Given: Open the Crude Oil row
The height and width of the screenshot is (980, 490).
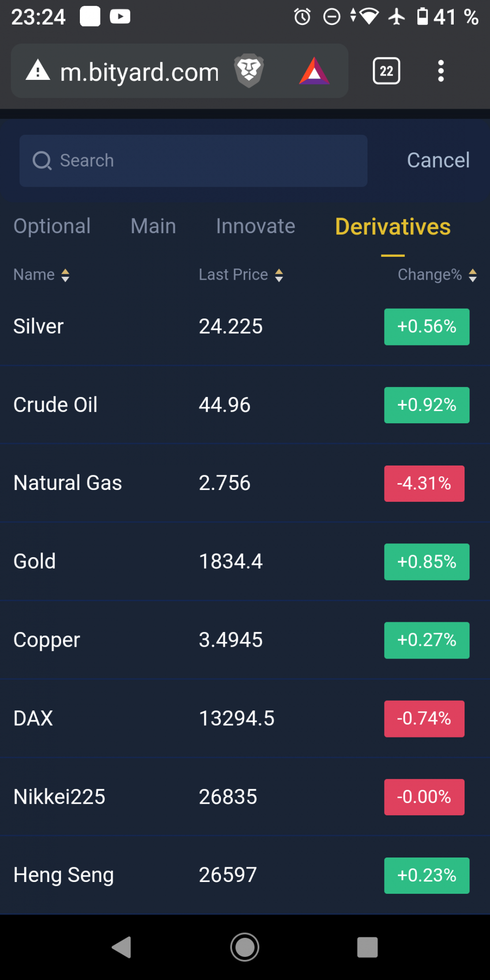Looking at the screenshot, I should pos(245,405).
